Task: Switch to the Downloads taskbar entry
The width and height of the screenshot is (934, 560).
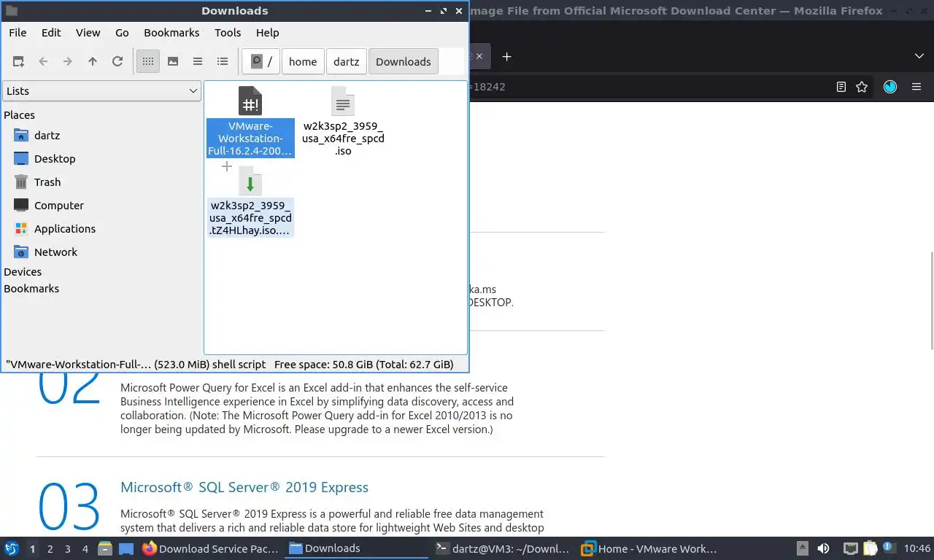Action: (x=356, y=548)
